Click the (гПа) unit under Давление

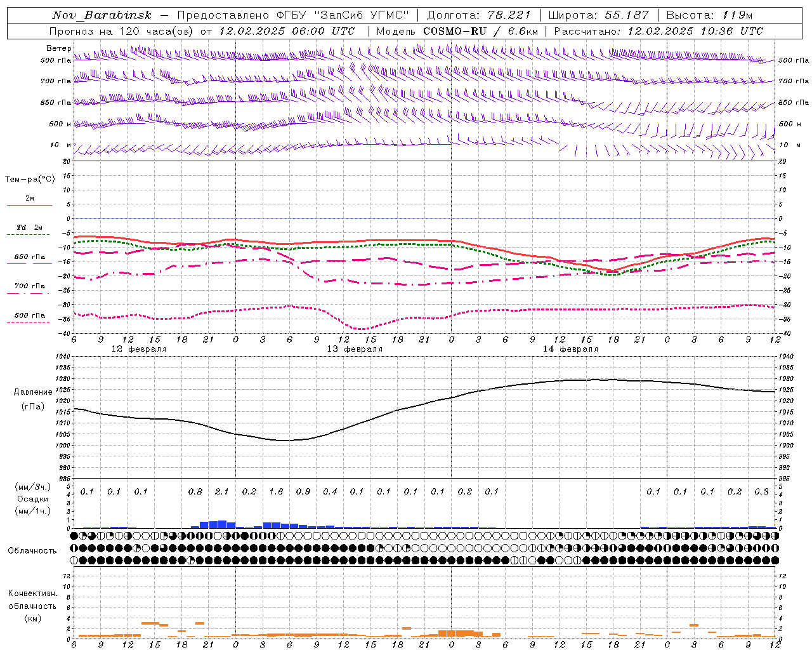pyautogui.click(x=33, y=407)
